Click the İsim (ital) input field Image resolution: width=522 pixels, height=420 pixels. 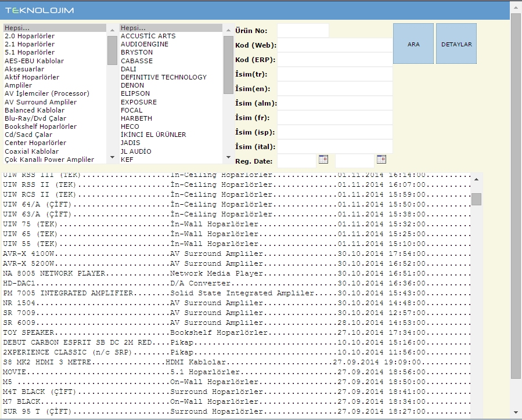(x=335, y=147)
